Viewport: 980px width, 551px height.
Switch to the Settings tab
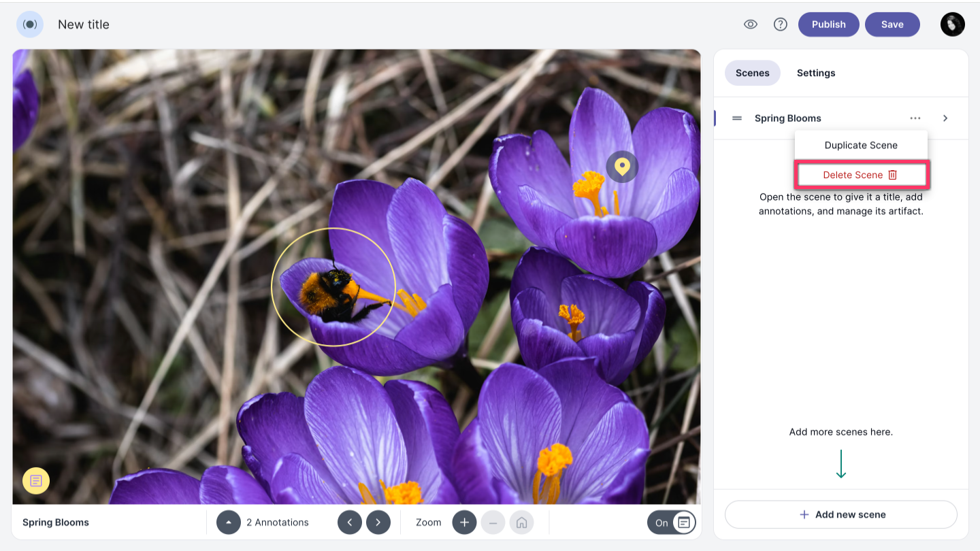tap(816, 73)
